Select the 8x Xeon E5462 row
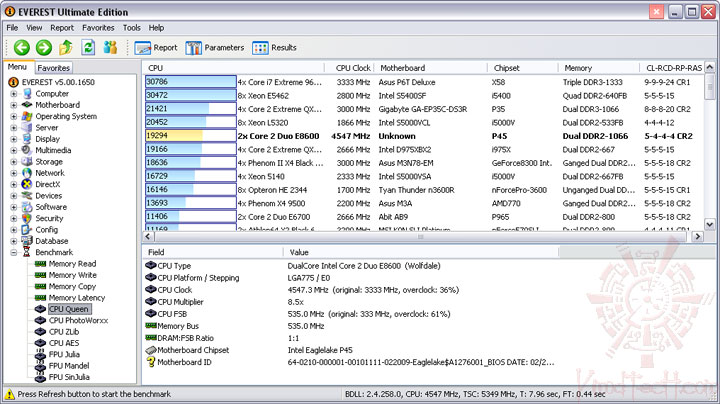The image size is (720, 404). tap(423, 95)
